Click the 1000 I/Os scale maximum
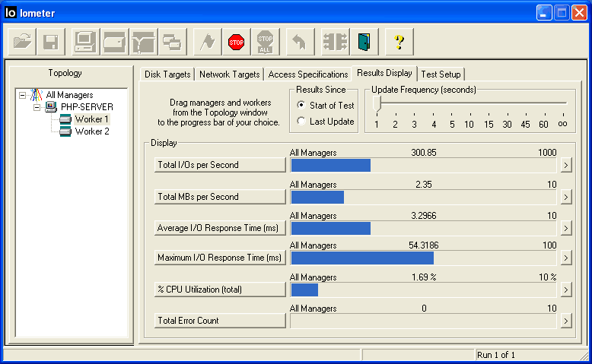Screen dimensions: 592x364 coord(547,153)
